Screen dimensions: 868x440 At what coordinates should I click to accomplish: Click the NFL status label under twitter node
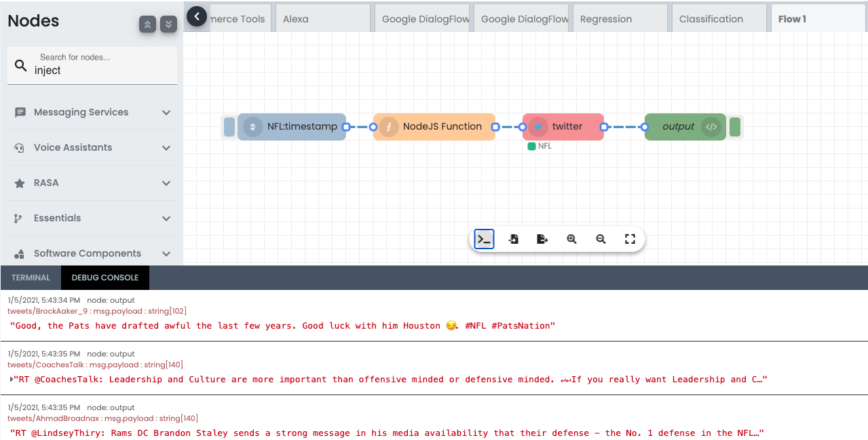[540, 146]
